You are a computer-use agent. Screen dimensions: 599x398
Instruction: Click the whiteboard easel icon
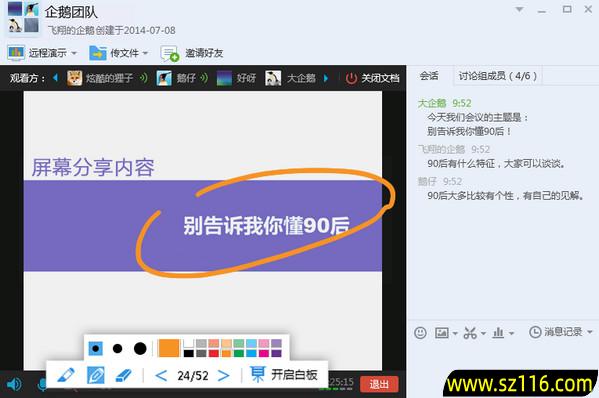coord(258,375)
